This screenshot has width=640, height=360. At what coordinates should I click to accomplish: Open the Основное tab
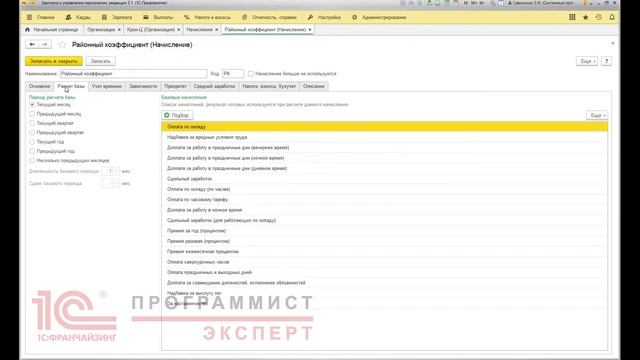(40, 87)
